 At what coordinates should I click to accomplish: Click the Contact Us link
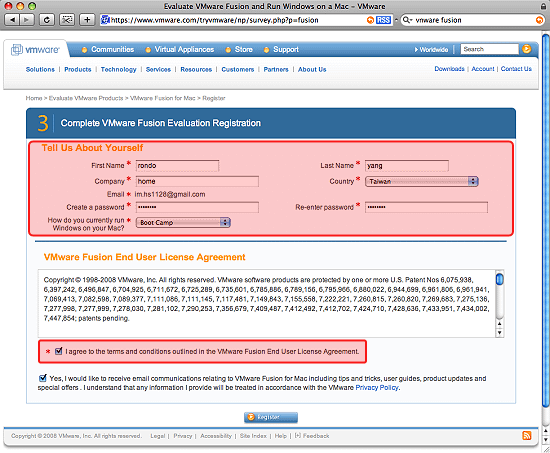point(516,69)
